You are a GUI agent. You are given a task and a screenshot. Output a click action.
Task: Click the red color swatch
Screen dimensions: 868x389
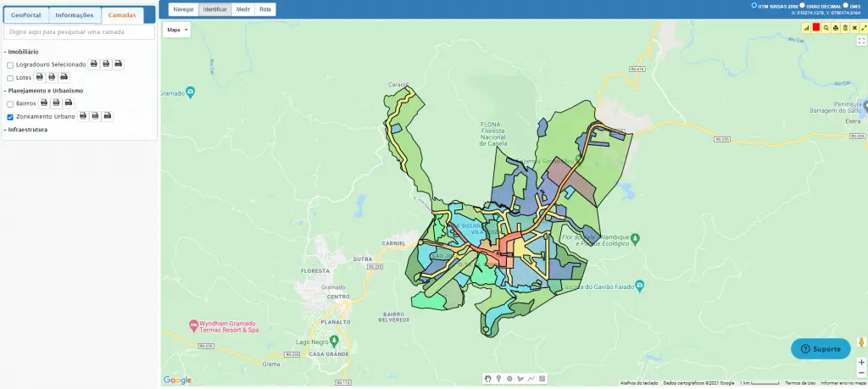coord(815,28)
